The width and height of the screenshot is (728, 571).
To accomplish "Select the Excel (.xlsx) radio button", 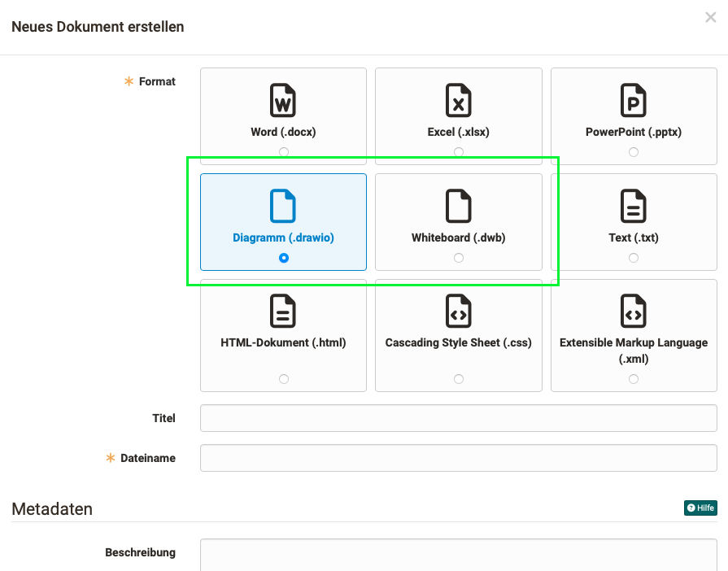I will point(459,152).
